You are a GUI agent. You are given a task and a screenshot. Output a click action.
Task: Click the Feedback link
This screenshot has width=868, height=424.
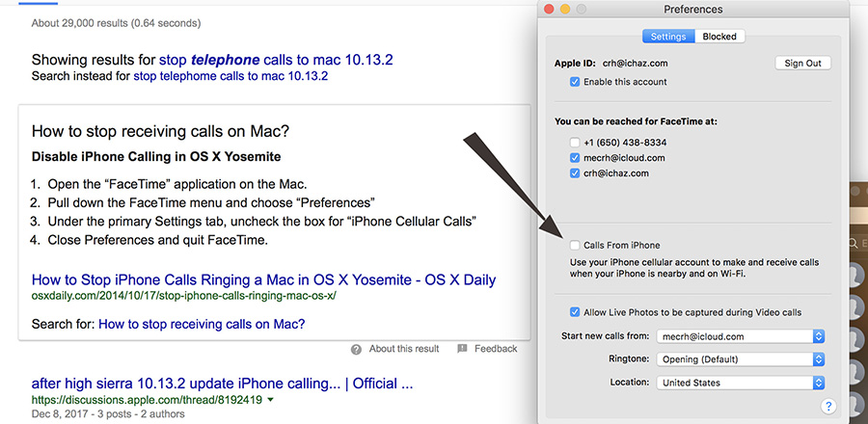496,349
